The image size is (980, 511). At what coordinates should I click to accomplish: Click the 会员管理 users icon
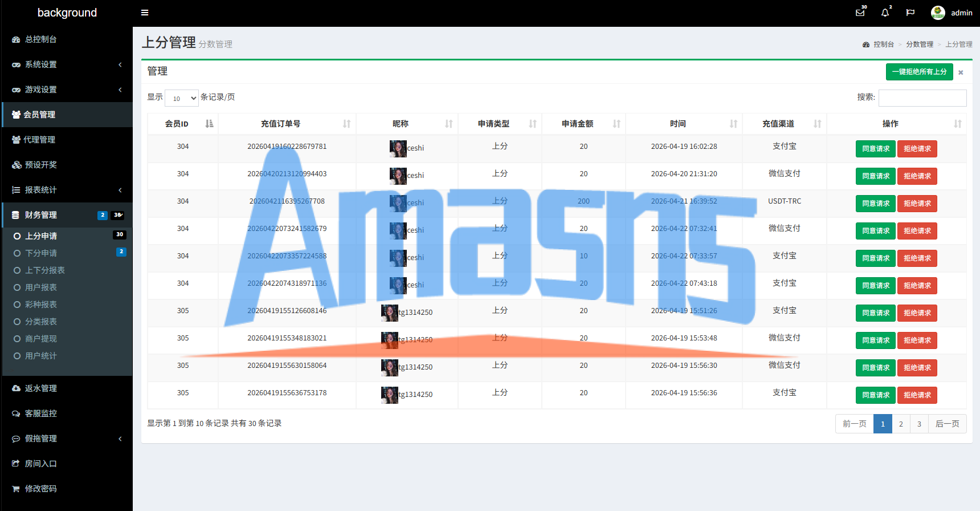16,115
